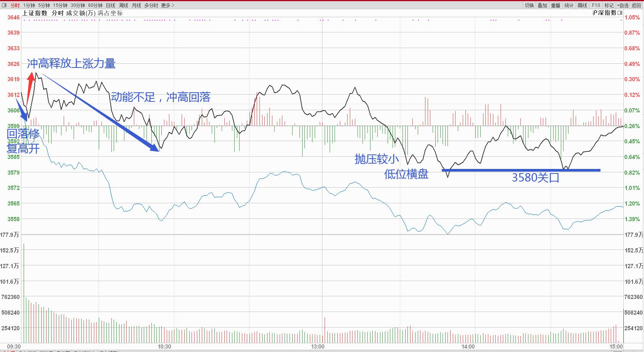Click the 沪深指数 label
The height and width of the screenshot is (352, 644).
click(604, 13)
